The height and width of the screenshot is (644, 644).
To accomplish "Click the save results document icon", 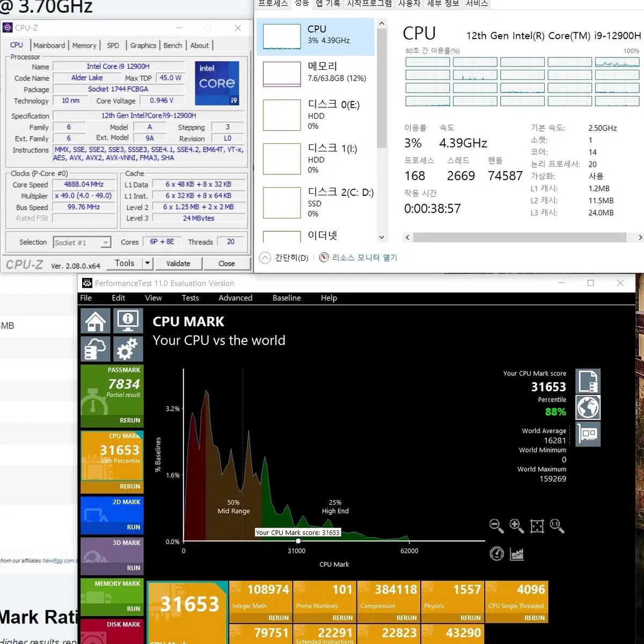I will coord(588,382).
